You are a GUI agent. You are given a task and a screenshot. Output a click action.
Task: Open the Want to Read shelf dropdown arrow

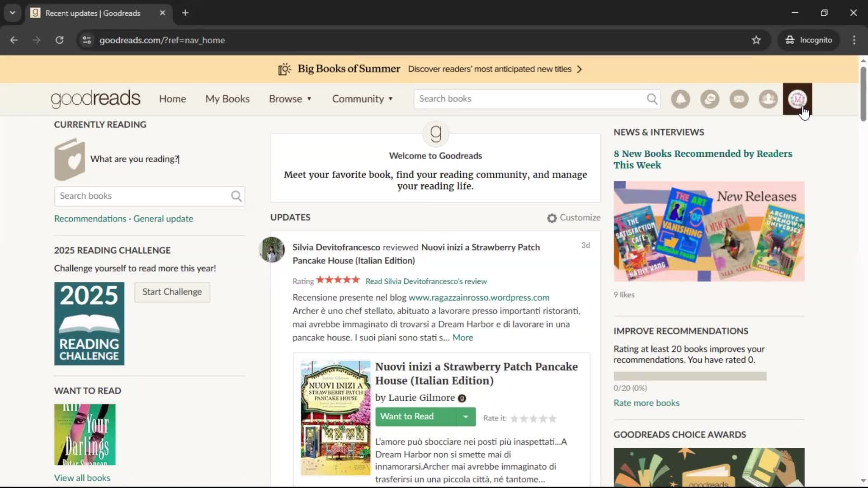(x=466, y=417)
